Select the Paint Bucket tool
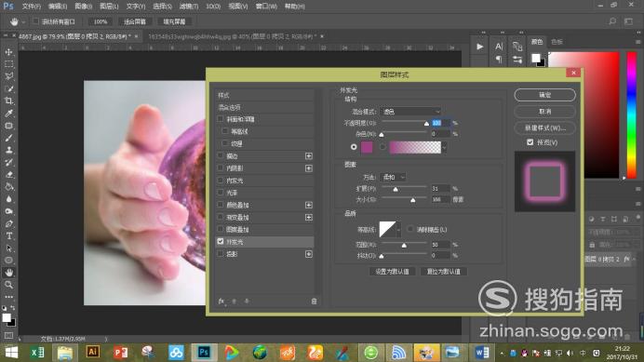Image resolution: width=644 pixels, height=362 pixels. [x=8, y=187]
